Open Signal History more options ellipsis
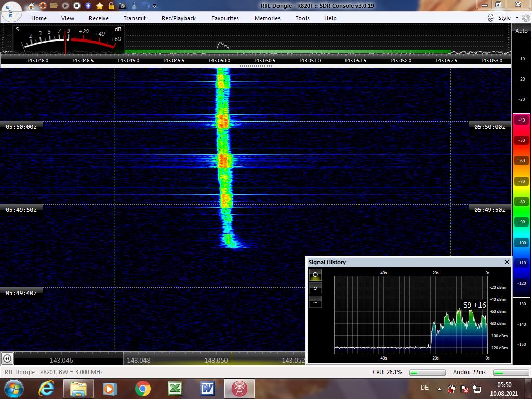The image size is (532, 399). click(315, 302)
